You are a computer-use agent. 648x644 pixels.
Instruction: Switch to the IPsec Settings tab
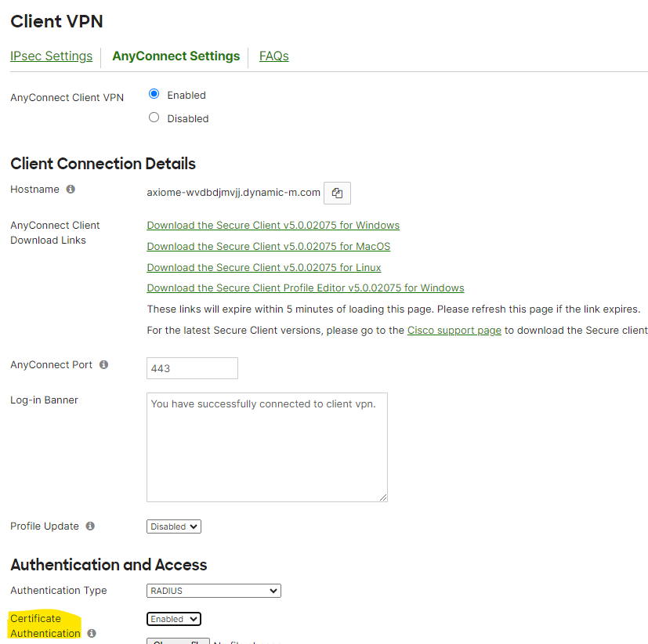pyautogui.click(x=51, y=56)
